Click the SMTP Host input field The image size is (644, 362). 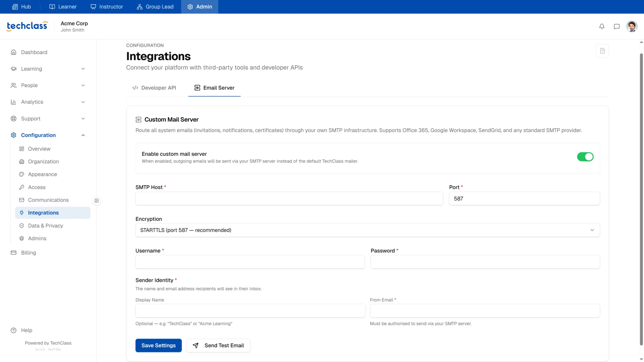[x=289, y=199]
